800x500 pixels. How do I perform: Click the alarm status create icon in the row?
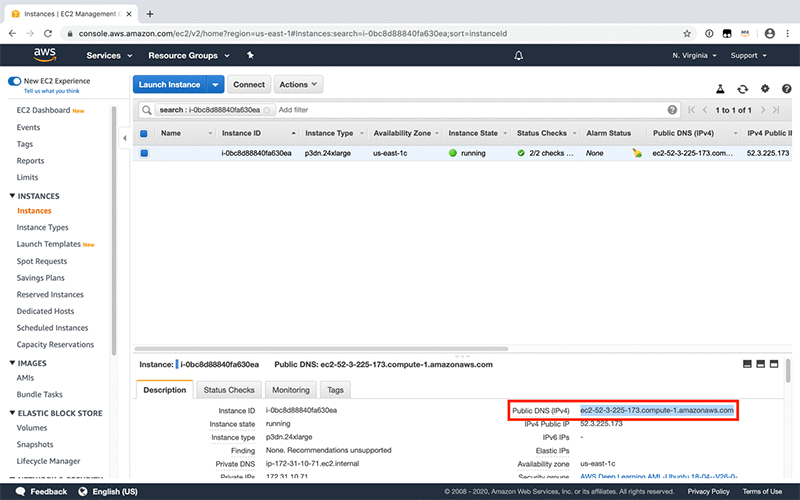tap(637, 153)
